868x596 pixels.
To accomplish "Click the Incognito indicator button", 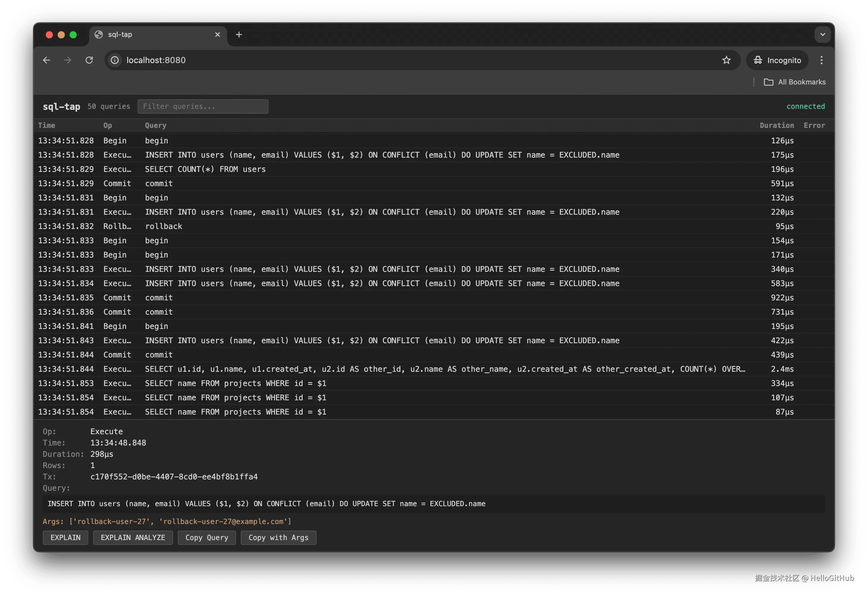I will [x=777, y=60].
